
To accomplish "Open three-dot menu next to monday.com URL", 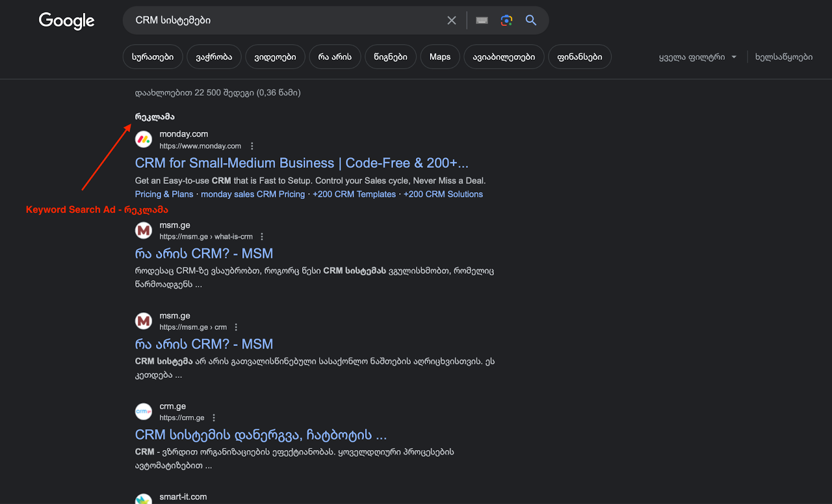I will 252,146.
